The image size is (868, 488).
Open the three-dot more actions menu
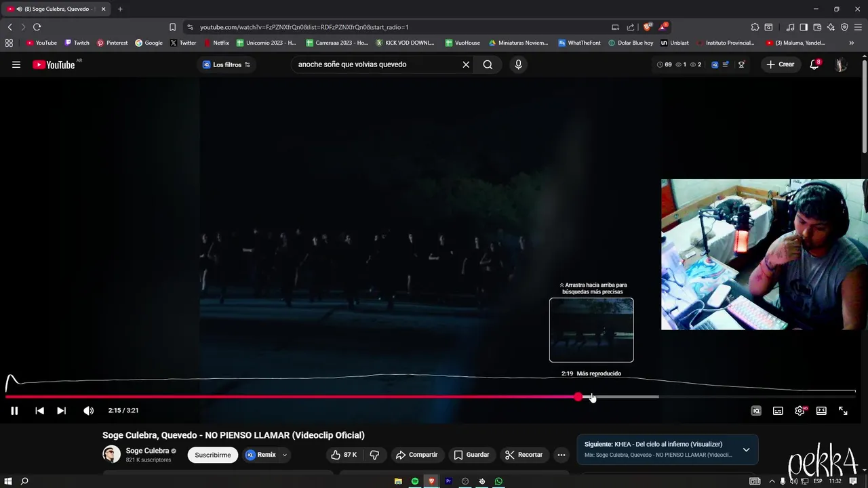tap(561, 455)
